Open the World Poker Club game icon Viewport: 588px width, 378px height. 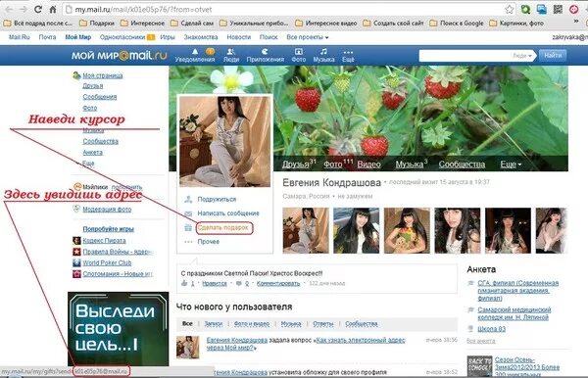pos(76,262)
